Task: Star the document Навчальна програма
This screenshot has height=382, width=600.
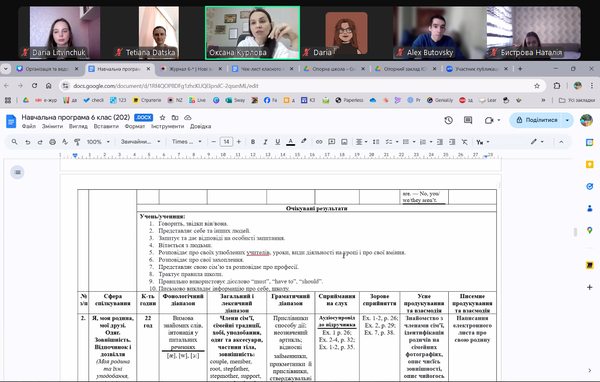Action: (162, 118)
